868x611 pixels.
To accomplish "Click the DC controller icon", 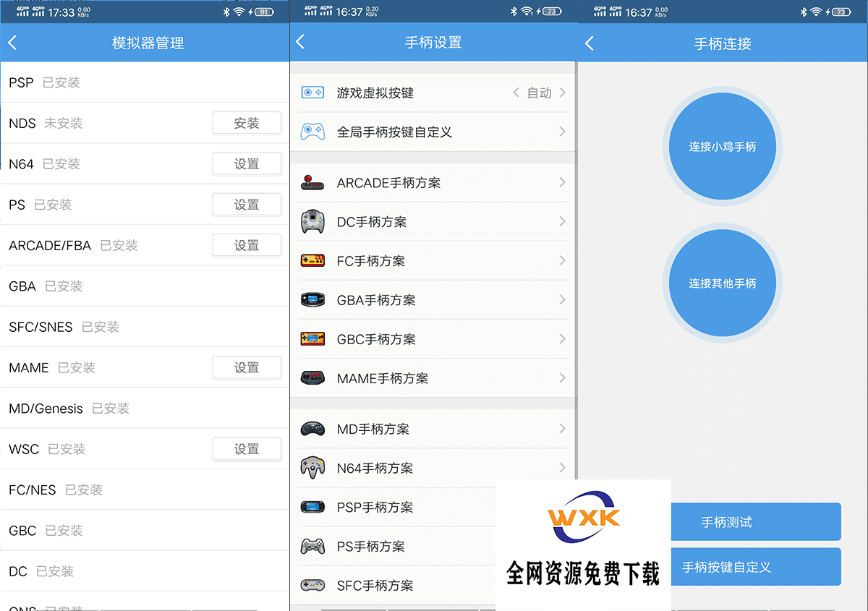I will (312, 222).
